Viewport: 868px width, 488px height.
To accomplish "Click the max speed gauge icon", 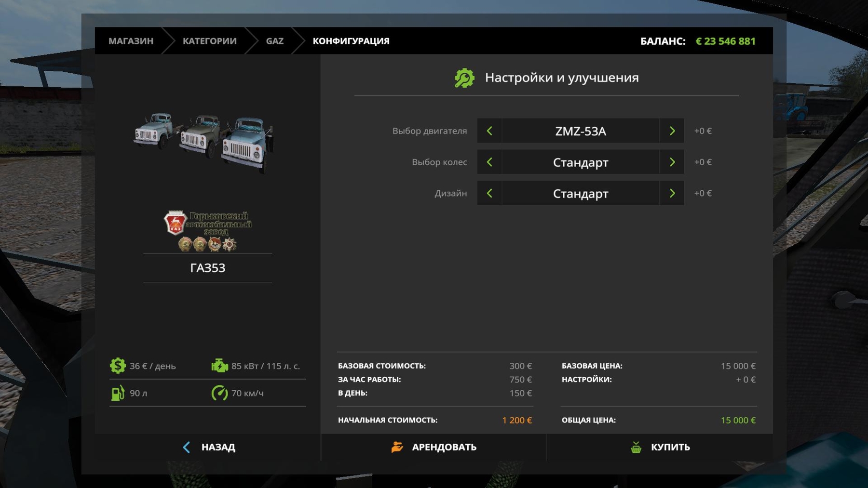I will pyautogui.click(x=219, y=393).
